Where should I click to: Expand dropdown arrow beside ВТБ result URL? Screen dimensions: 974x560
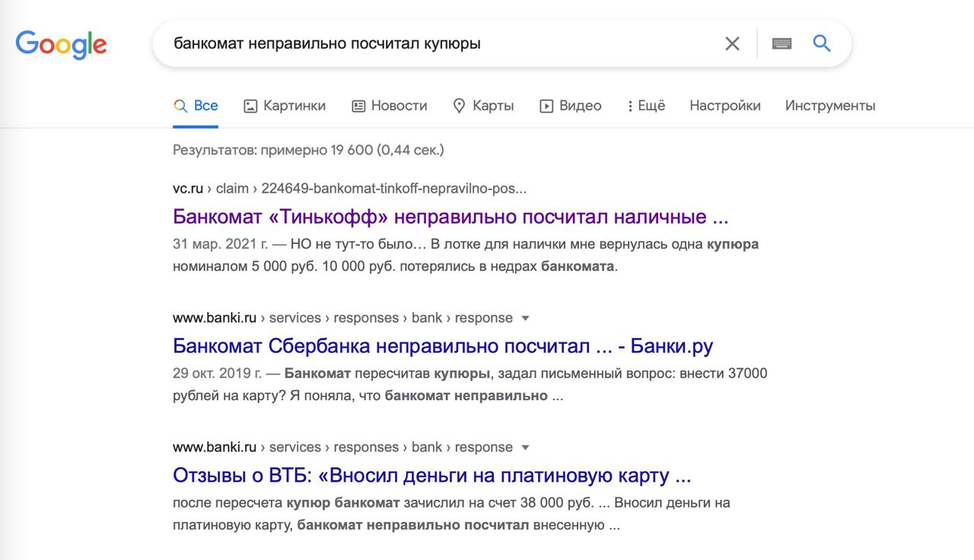click(525, 447)
